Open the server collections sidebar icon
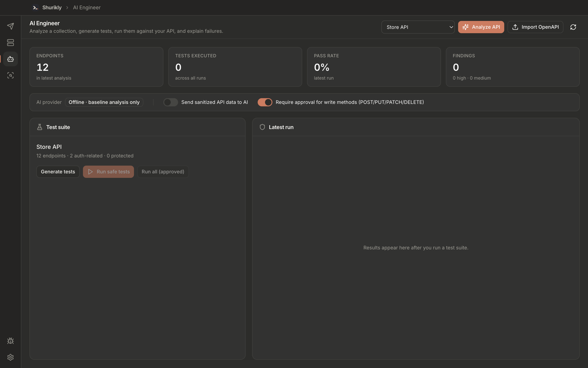This screenshot has height=368, width=588. (x=10, y=43)
